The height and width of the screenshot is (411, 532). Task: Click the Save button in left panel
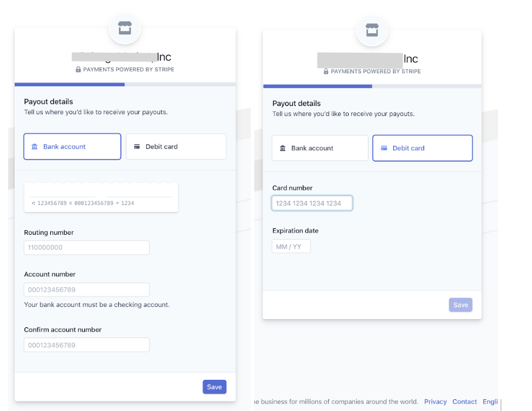point(214,387)
